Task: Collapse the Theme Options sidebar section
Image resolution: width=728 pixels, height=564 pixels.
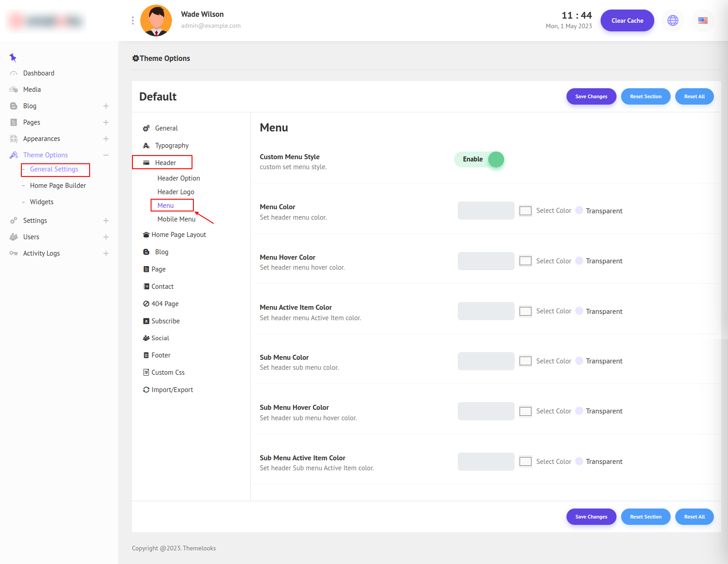Action: 106,155
